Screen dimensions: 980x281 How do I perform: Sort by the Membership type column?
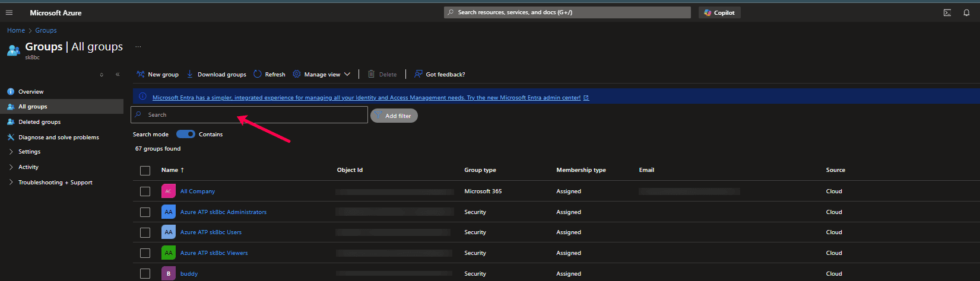(581, 170)
